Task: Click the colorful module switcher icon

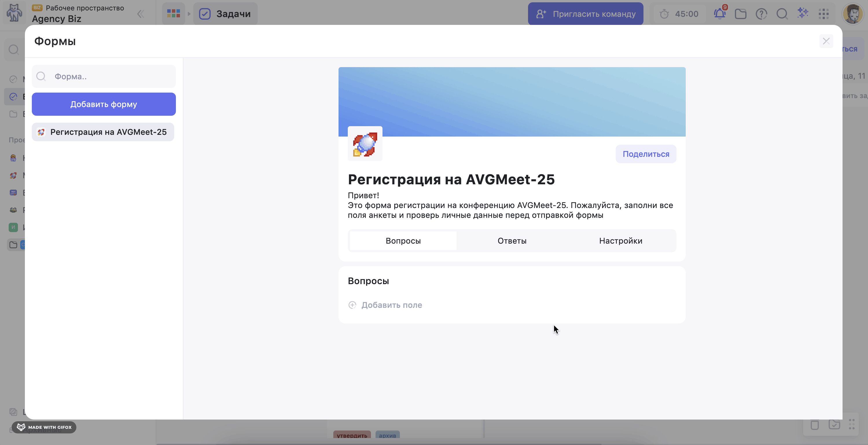Action: coord(174,14)
